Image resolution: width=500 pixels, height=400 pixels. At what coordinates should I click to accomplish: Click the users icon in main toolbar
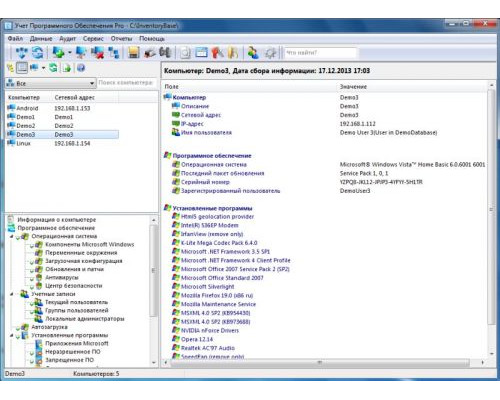click(x=253, y=53)
